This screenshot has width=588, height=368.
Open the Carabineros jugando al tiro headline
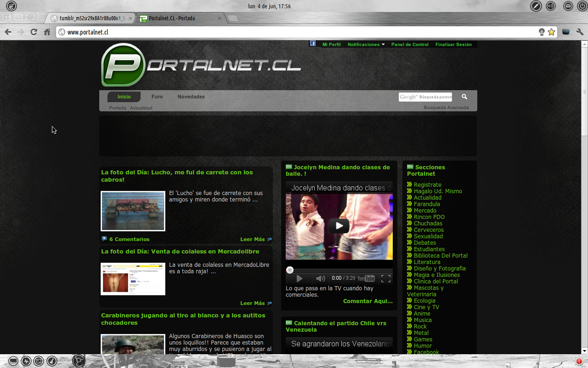coord(183,319)
